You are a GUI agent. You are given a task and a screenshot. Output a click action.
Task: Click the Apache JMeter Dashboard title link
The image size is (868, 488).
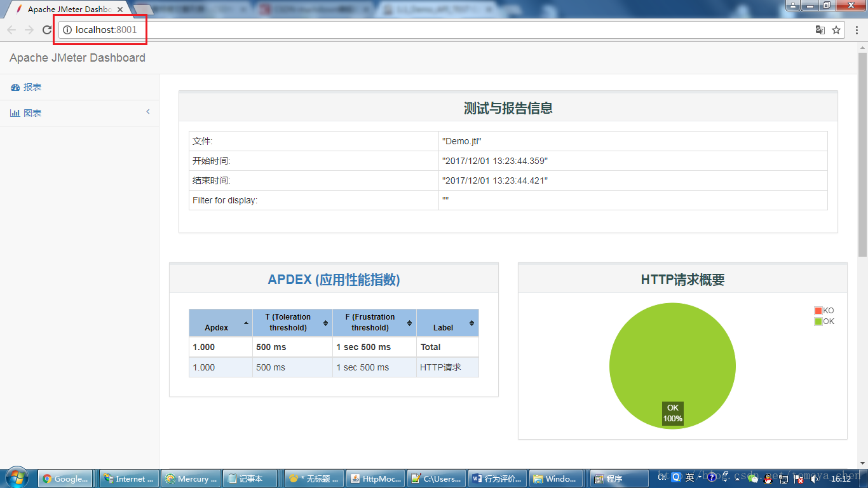click(78, 58)
